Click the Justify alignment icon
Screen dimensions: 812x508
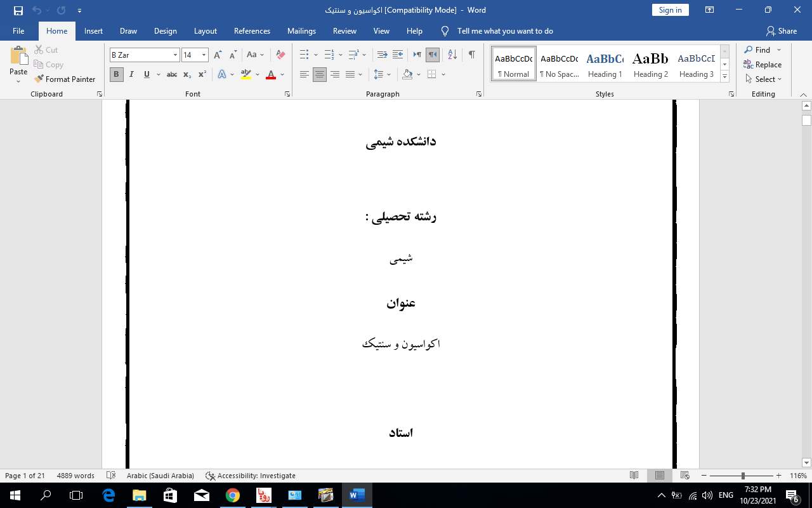pos(350,75)
